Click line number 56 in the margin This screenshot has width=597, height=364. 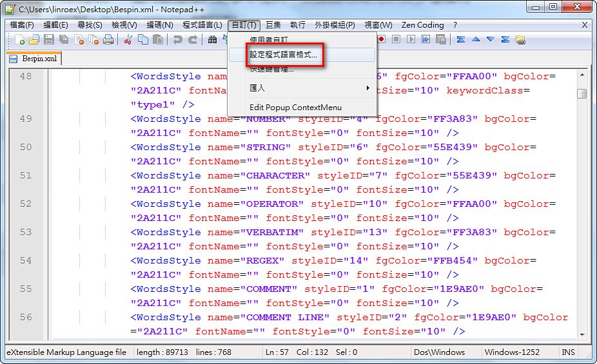26,317
